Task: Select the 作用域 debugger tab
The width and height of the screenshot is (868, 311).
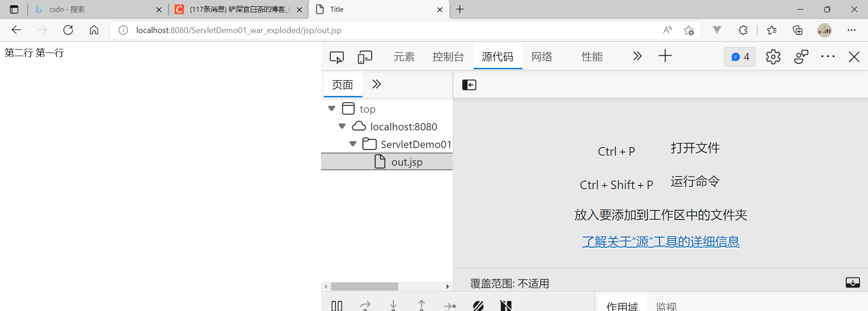Action: pos(622,306)
